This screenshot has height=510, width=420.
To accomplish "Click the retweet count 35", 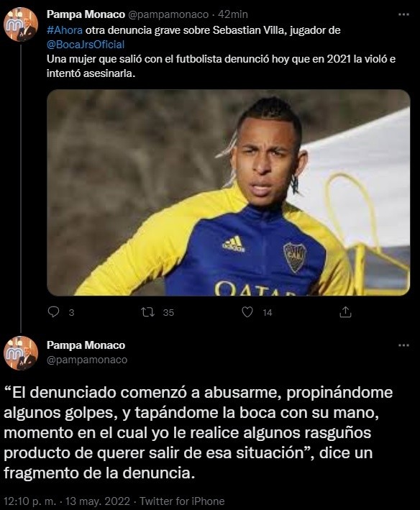I will (168, 313).
